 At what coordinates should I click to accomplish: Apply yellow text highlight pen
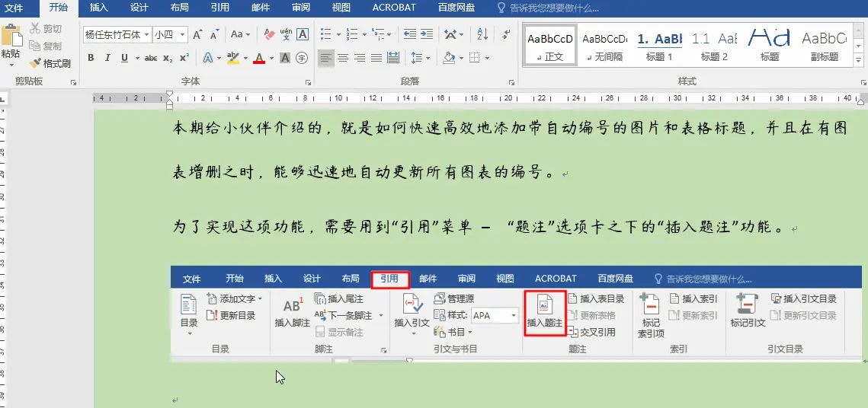click(233, 58)
